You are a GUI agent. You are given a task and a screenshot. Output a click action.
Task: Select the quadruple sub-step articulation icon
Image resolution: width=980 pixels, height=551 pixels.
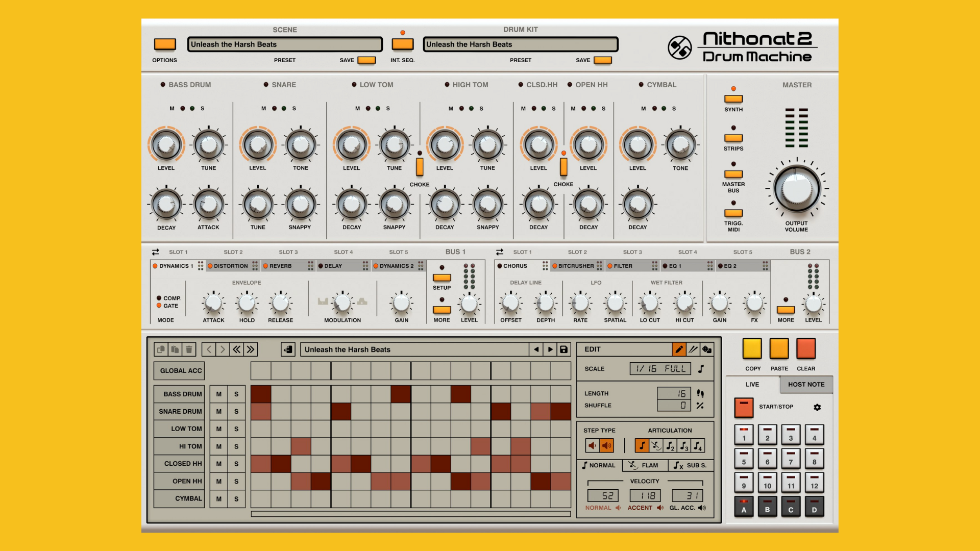698,445
